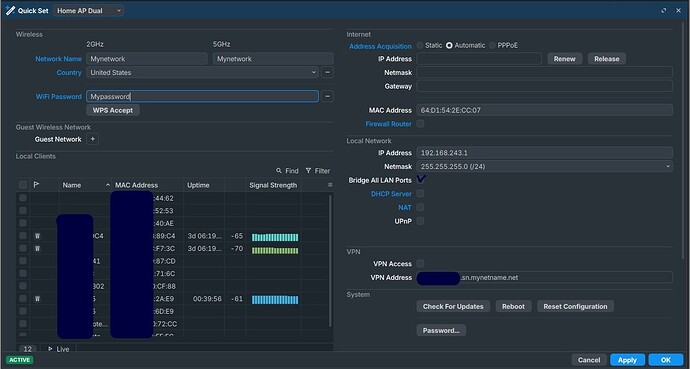Viewport: 690px width, 369px height.
Task: Sort by the MAC Address column header
Action: 136,185
